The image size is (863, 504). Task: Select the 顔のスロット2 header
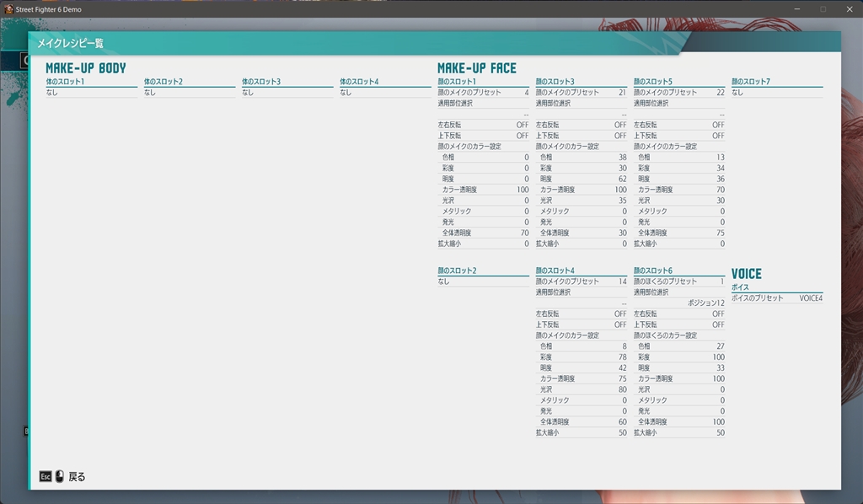458,271
